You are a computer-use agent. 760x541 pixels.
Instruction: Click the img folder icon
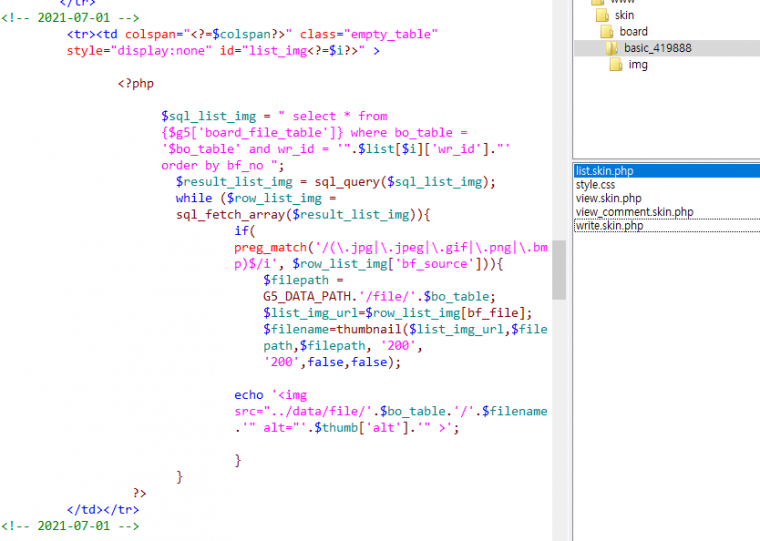point(616,65)
